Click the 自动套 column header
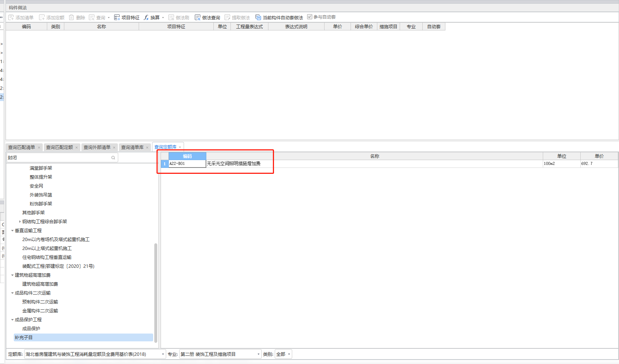619x364 pixels. click(x=434, y=27)
